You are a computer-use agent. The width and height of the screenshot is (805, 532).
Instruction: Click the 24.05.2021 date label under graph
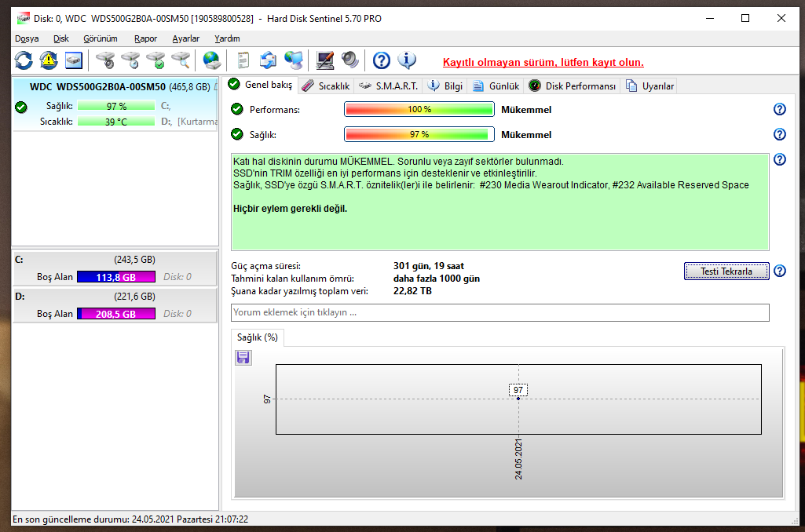coord(518,459)
